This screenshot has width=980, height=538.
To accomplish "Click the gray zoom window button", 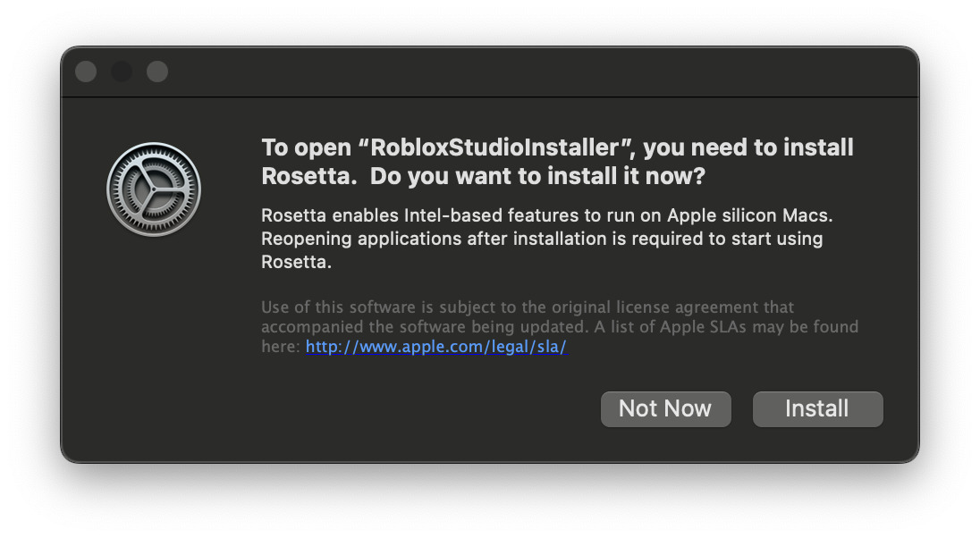I will (x=157, y=71).
